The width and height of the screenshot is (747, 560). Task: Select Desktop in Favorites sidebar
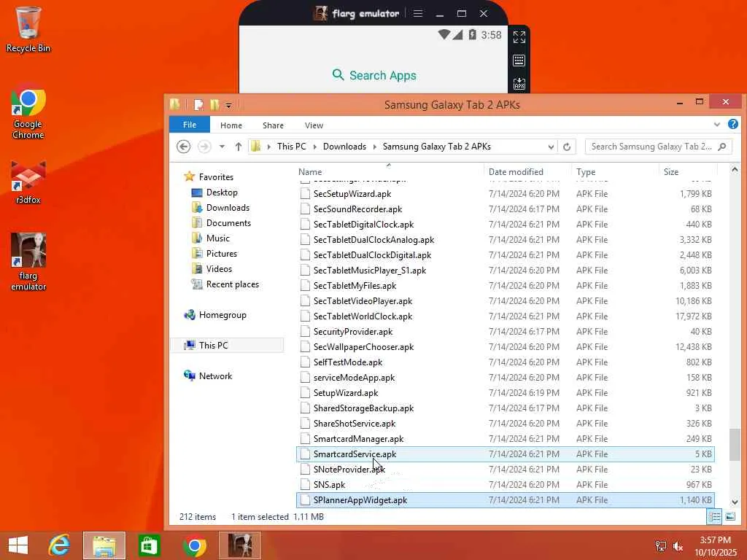click(222, 192)
